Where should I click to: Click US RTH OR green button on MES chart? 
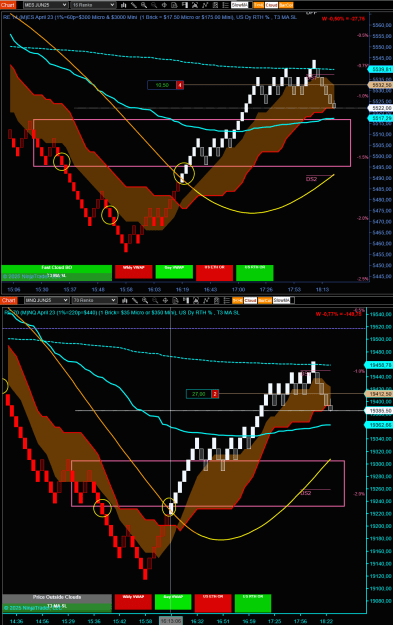255,273
